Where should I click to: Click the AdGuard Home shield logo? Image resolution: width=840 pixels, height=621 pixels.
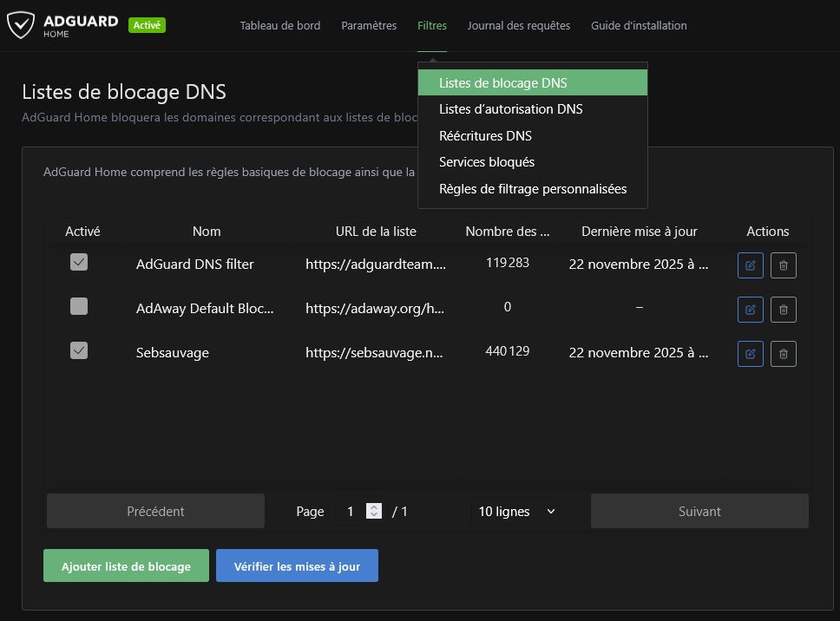pyautogui.click(x=20, y=26)
